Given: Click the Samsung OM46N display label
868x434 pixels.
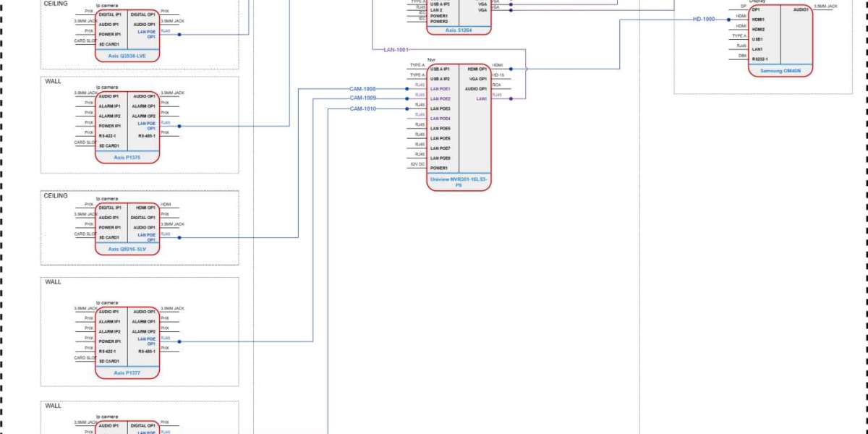Looking at the screenshot, I should pos(780,70).
